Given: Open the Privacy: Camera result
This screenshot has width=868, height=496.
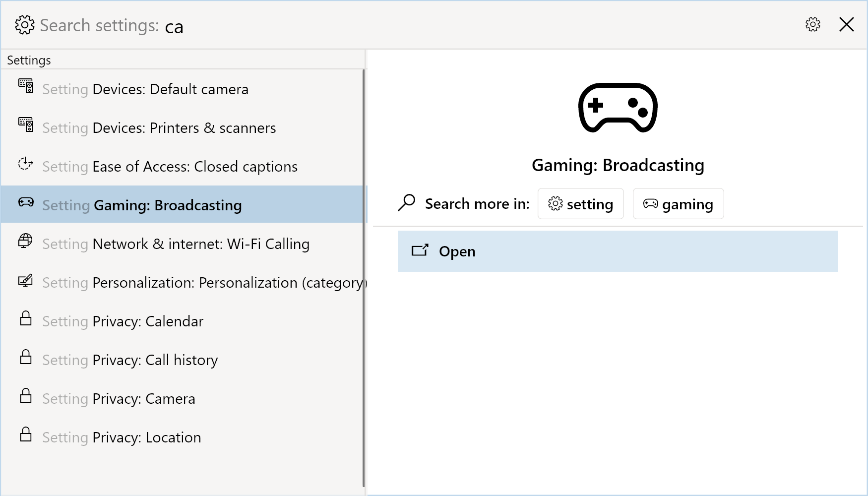Looking at the screenshot, I should (182, 398).
